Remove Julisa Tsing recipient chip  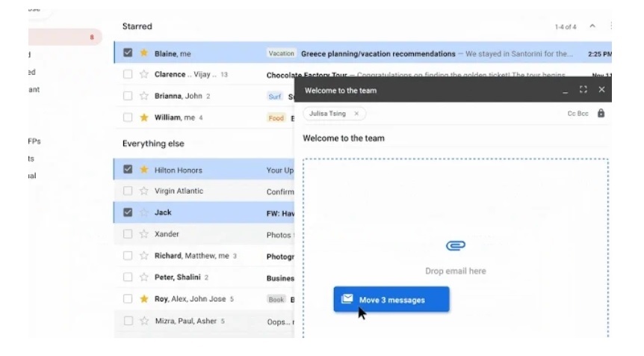point(356,114)
